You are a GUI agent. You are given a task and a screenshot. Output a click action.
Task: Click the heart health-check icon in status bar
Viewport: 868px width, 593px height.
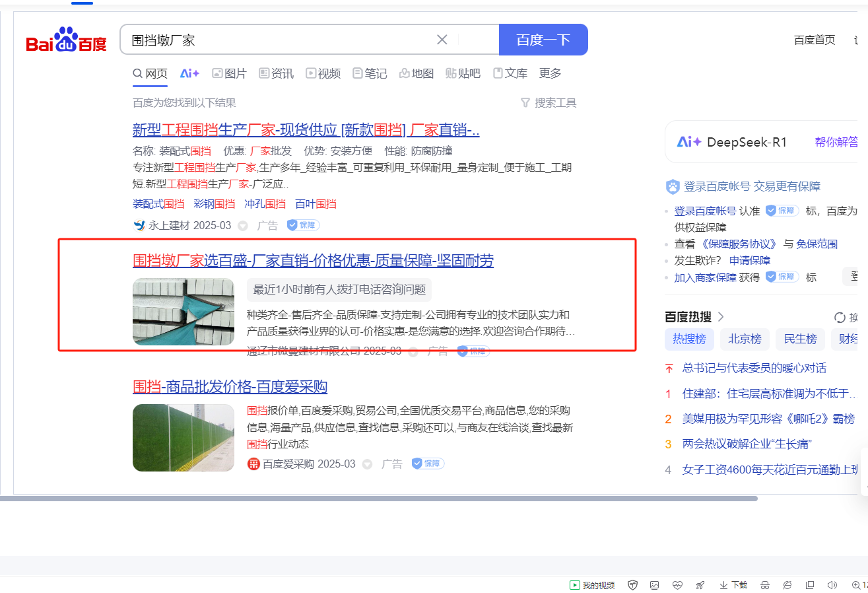(x=677, y=585)
